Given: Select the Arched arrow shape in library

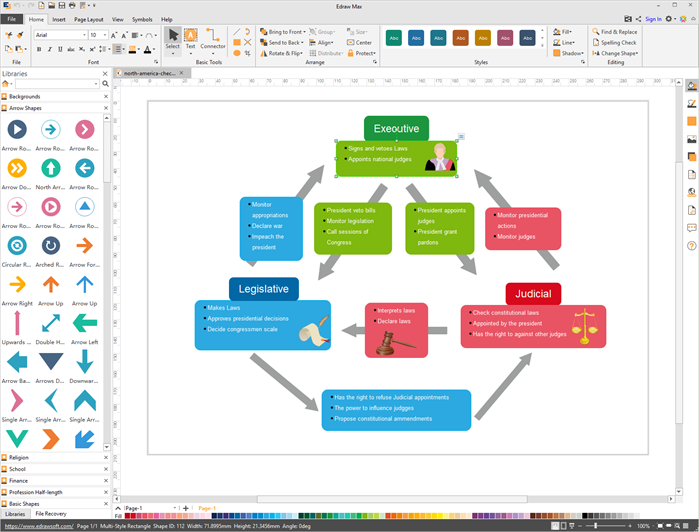Looking at the screenshot, I should [51, 246].
